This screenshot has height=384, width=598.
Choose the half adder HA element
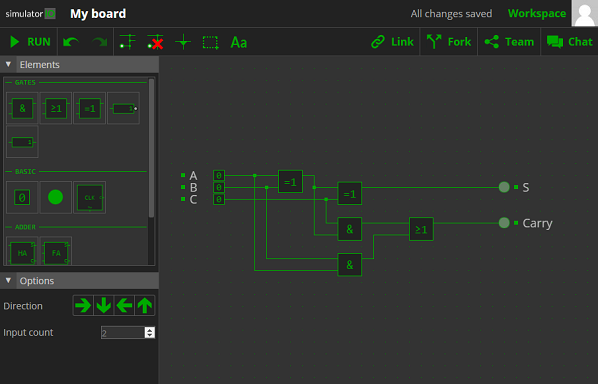(22, 251)
